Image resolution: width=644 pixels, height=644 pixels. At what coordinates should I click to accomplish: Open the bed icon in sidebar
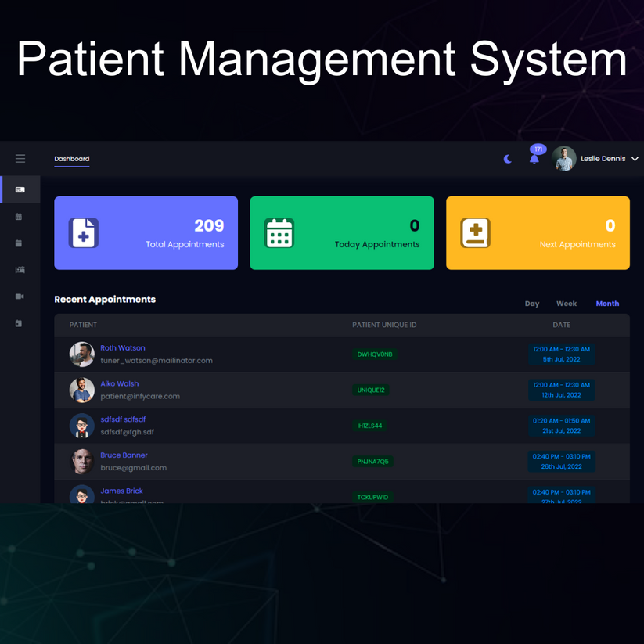click(x=20, y=270)
